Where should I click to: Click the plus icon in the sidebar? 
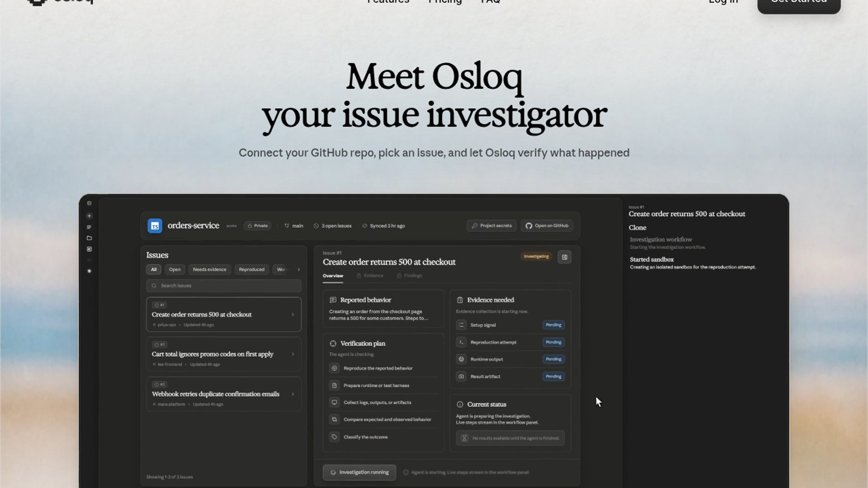click(89, 216)
